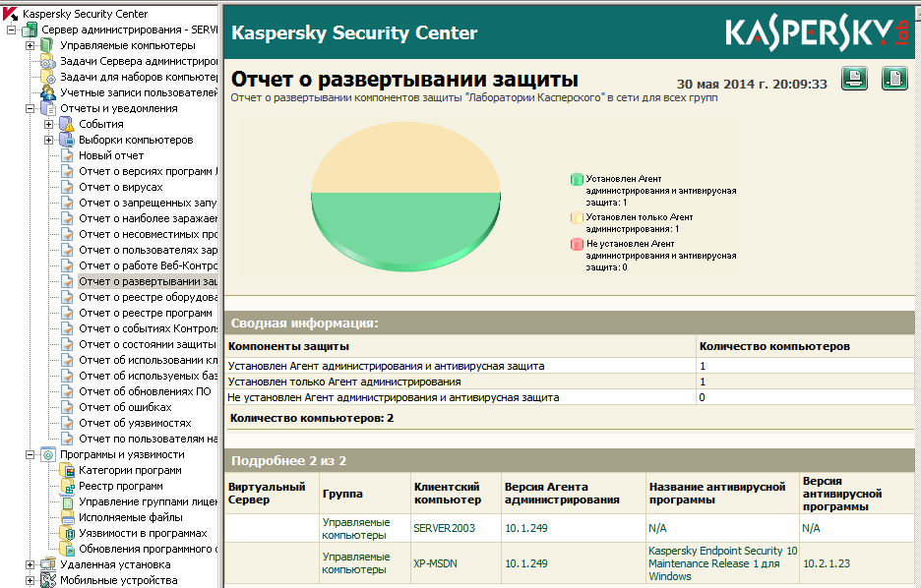Select Отчет о наиболее заражаемых report
This screenshot has height=588, width=921.
(148, 218)
